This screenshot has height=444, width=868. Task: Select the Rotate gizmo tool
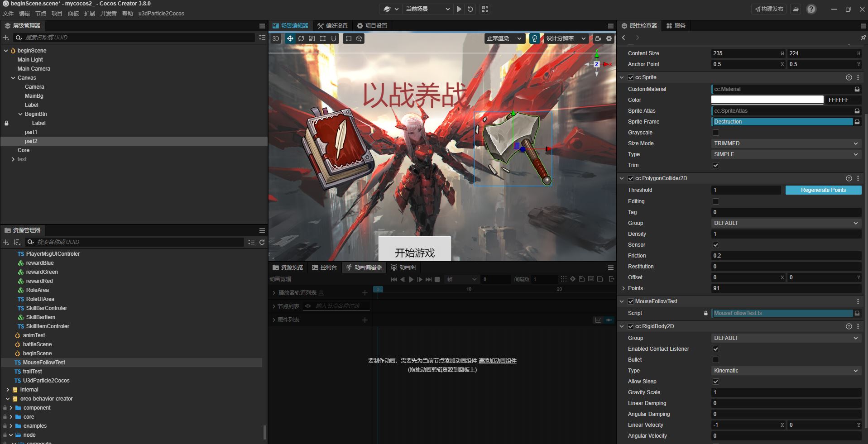click(x=301, y=38)
